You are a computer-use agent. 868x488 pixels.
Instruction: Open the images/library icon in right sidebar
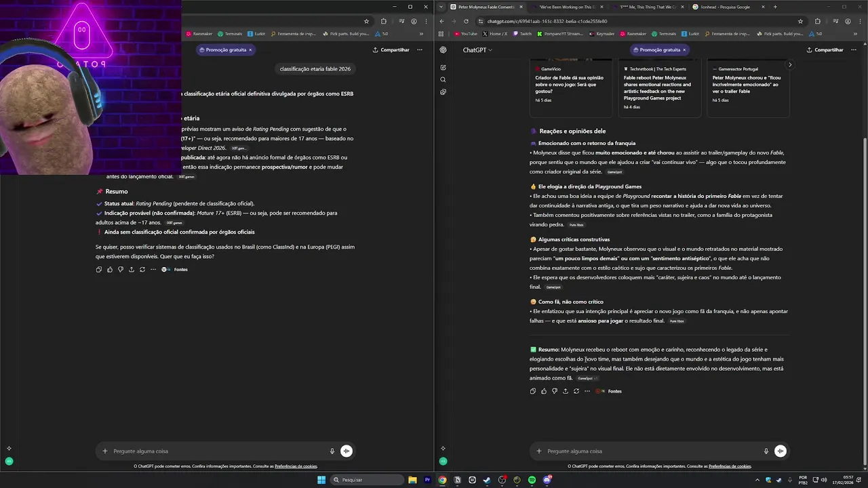pyautogui.click(x=443, y=91)
